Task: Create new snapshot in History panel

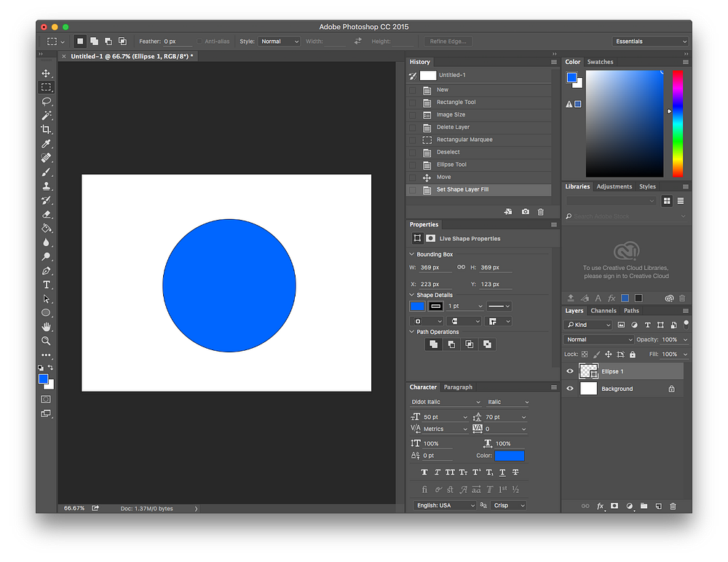Action: pyautogui.click(x=525, y=212)
